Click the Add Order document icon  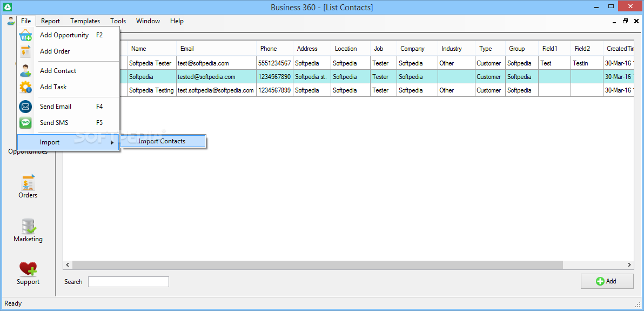(25, 51)
